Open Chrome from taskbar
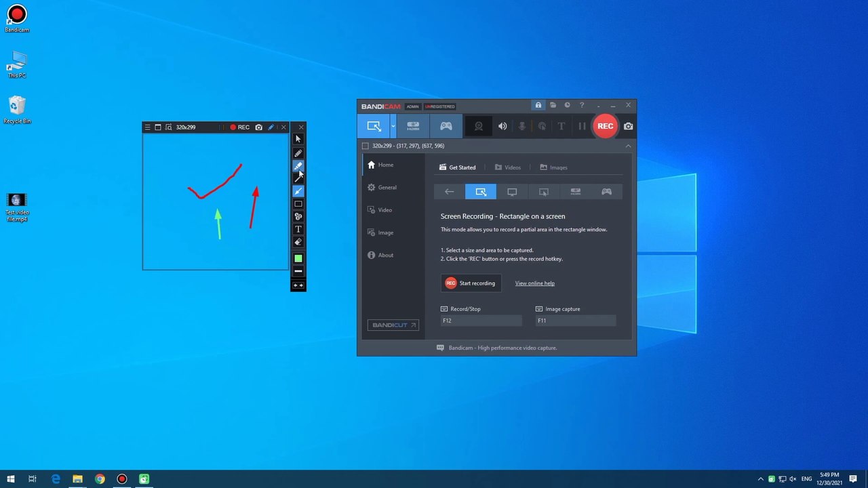This screenshot has height=488, width=868. pyautogui.click(x=100, y=479)
